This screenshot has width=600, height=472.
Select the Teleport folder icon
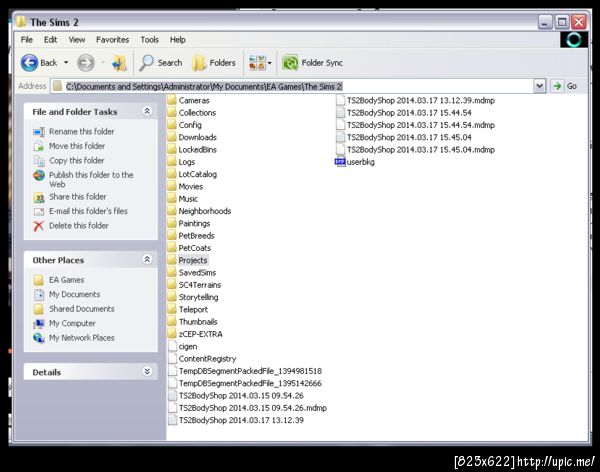click(x=172, y=309)
